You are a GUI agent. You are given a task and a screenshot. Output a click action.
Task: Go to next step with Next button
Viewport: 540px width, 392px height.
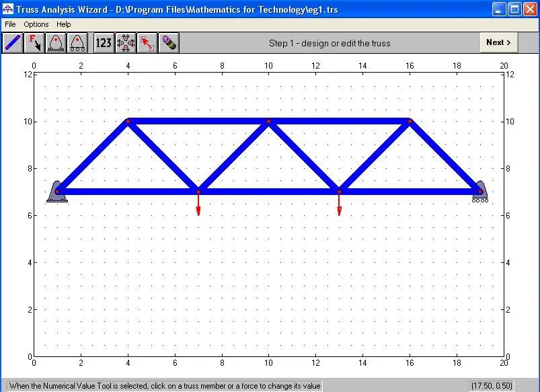[x=499, y=42]
